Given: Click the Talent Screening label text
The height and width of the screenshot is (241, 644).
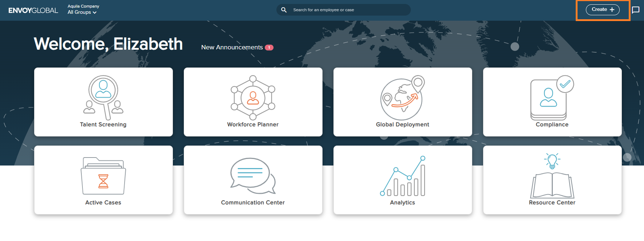Looking at the screenshot, I should (103, 124).
